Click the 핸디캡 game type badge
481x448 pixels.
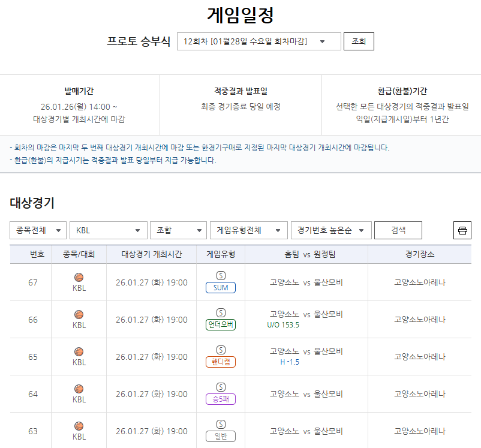pyautogui.click(x=220, y=363)
